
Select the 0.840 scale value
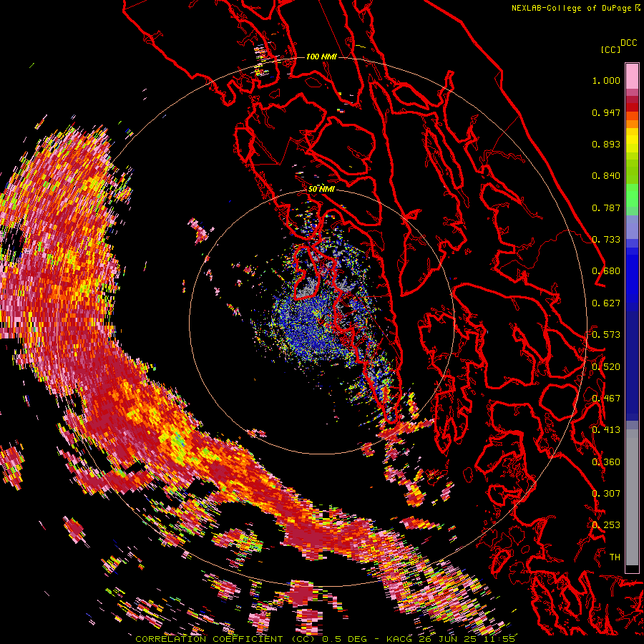coord(606,176)
